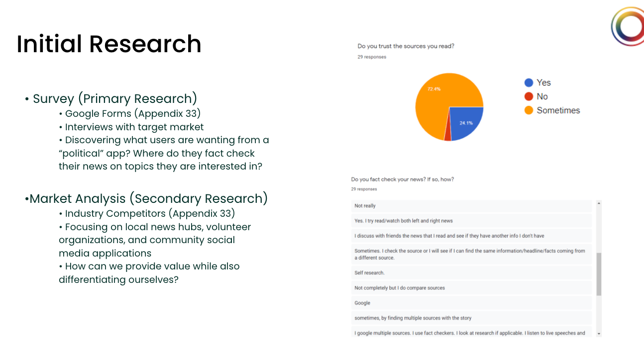
Task: Click the scroll down arrow in responses list
Action: pos(599,334)
